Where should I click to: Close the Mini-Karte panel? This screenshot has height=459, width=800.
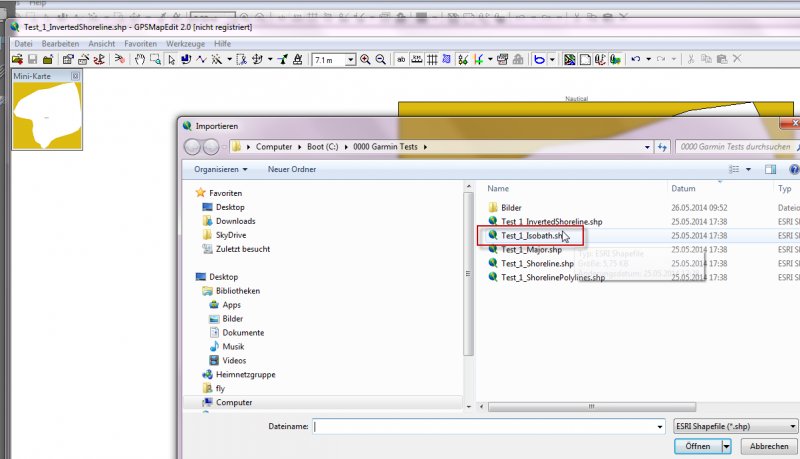[74, 76]
